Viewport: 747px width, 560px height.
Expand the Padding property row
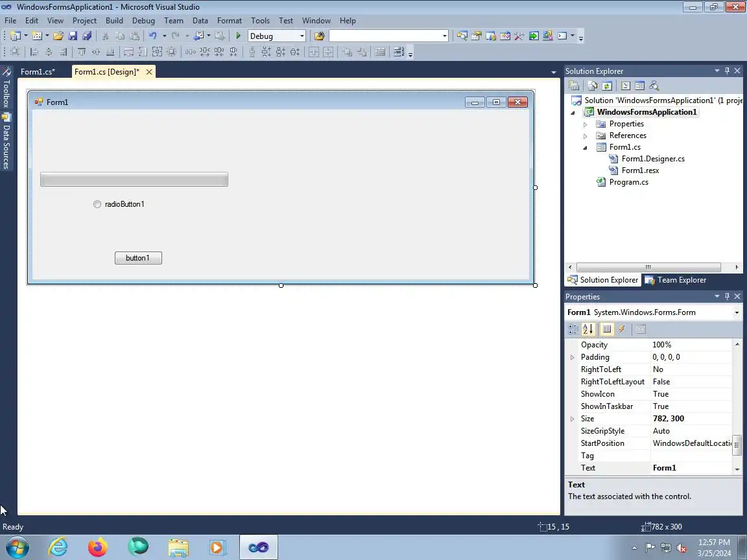(x=572, y=358)
